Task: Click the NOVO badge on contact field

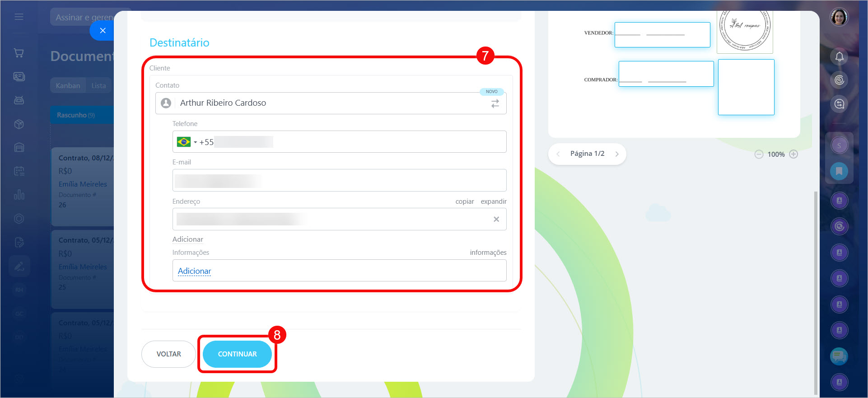Action: 491,92
